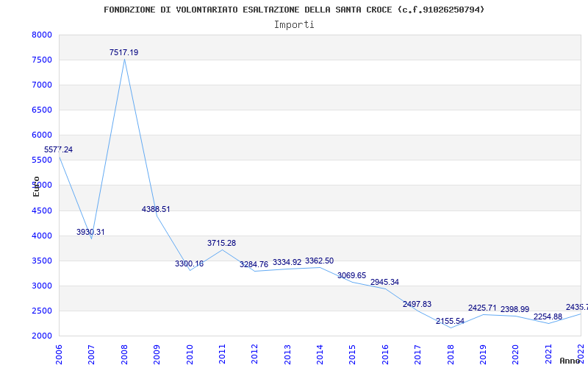Click the 4000 y-axis tick label
Viewport: 588px width, 368px height.
coord(42,236)
